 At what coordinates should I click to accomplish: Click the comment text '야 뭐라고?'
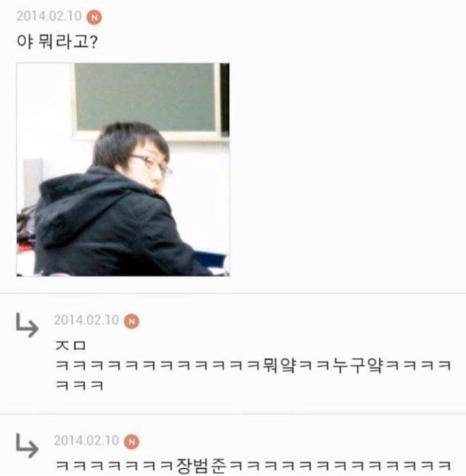(57, 41)
